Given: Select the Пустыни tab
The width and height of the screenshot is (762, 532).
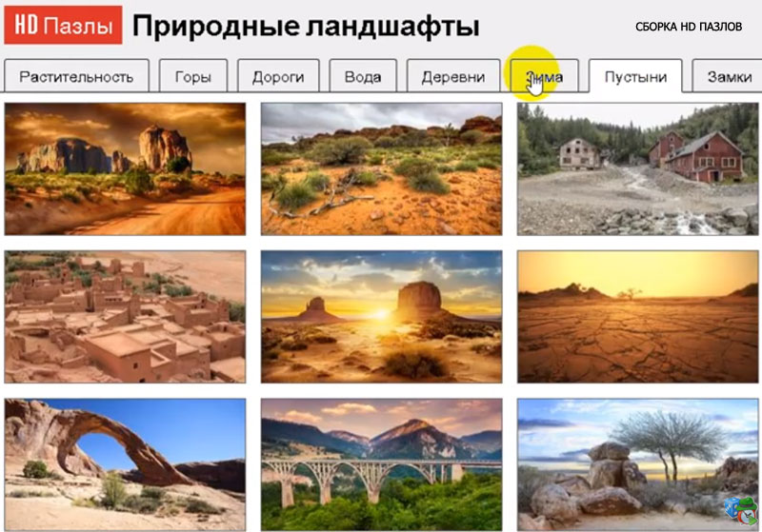Looking at the screenshot, I should [635, 76].
